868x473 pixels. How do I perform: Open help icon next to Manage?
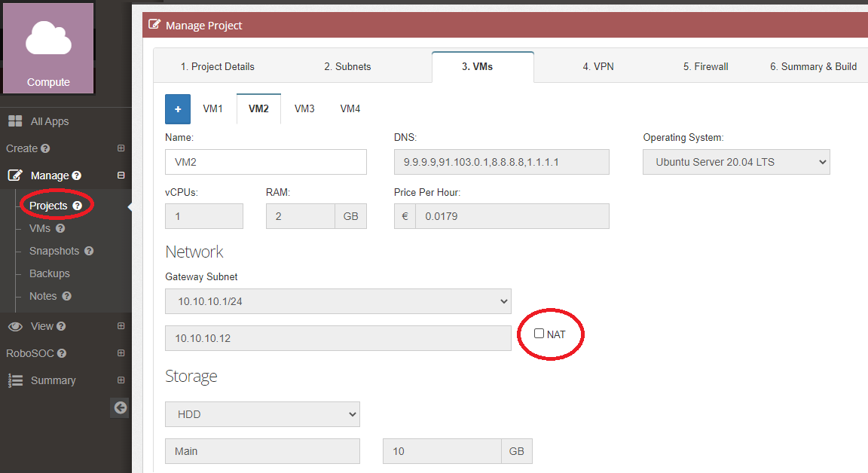pos(76,175)
